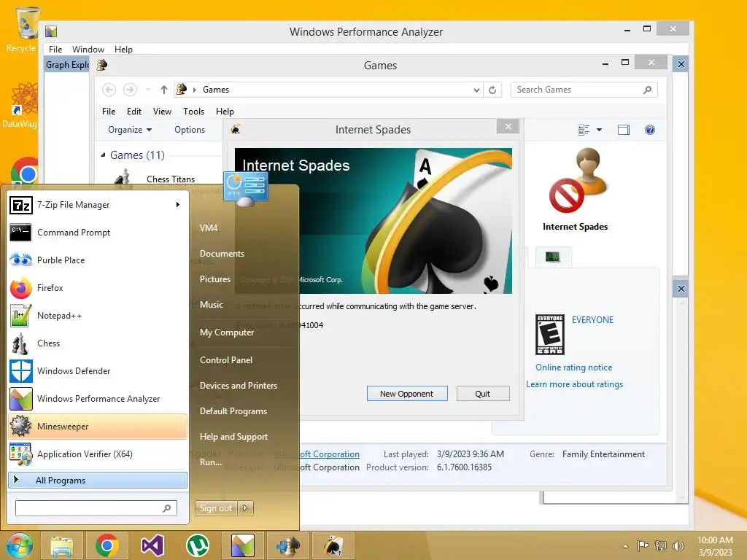Open Help and Support from Start menu
This screenshot has height=560, width=747.
[233, 437]
